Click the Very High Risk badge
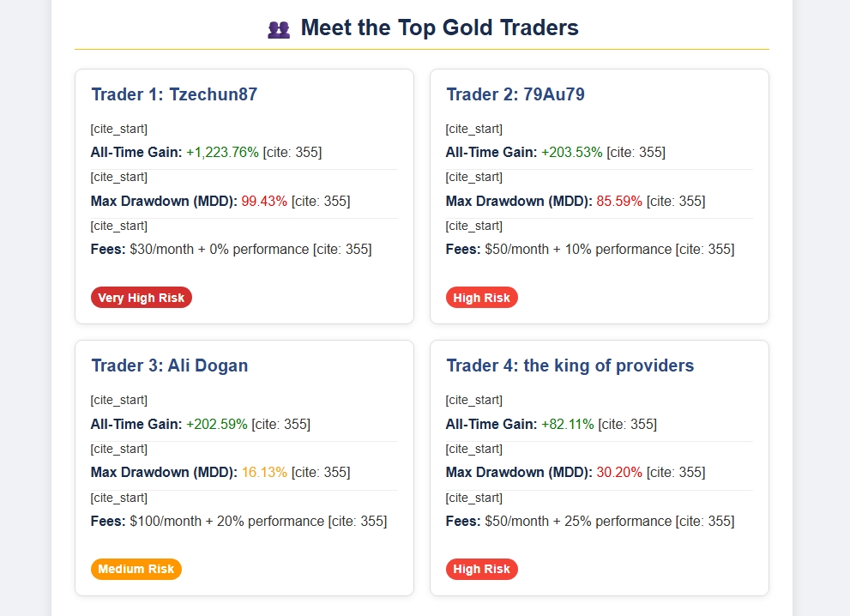Viewport: 850px width, 616px height. (142, 298)
